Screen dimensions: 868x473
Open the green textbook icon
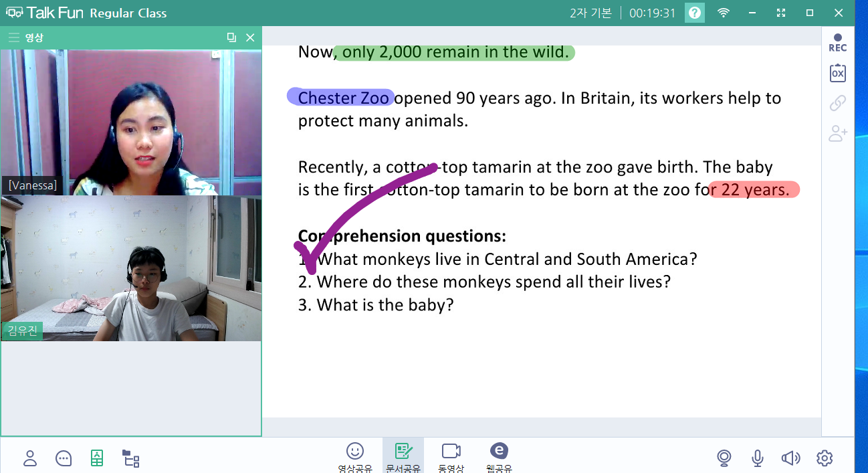pos(97,458)
